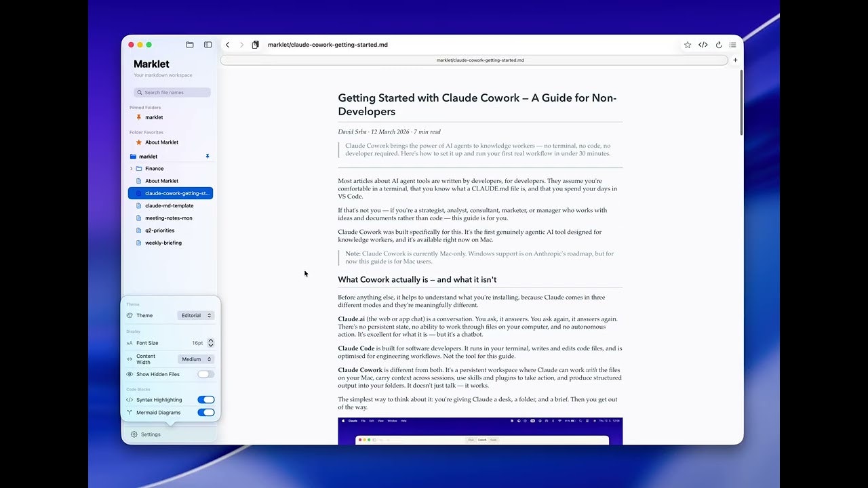Open the table of contents list icon
The width and height of the screenshot is (868, 488).
point(733,45)
